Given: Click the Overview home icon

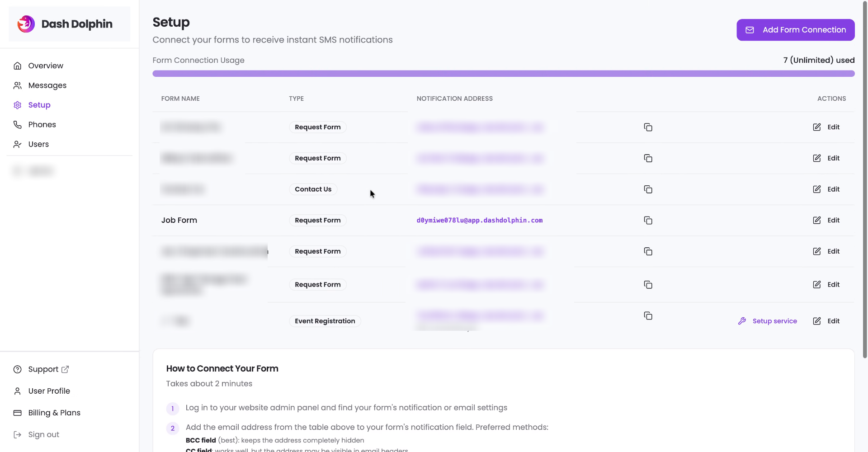Looking at the screenshot, I should point(18,66).
